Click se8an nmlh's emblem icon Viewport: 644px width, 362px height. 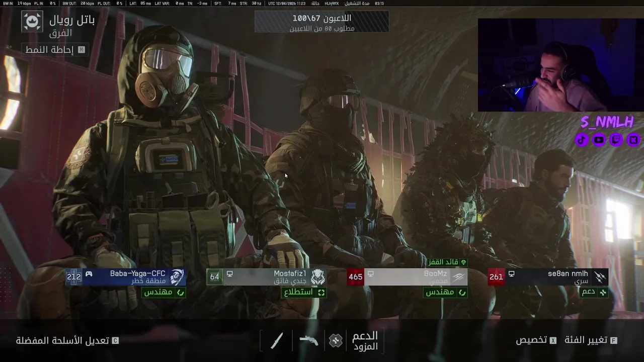click(599, 277)
